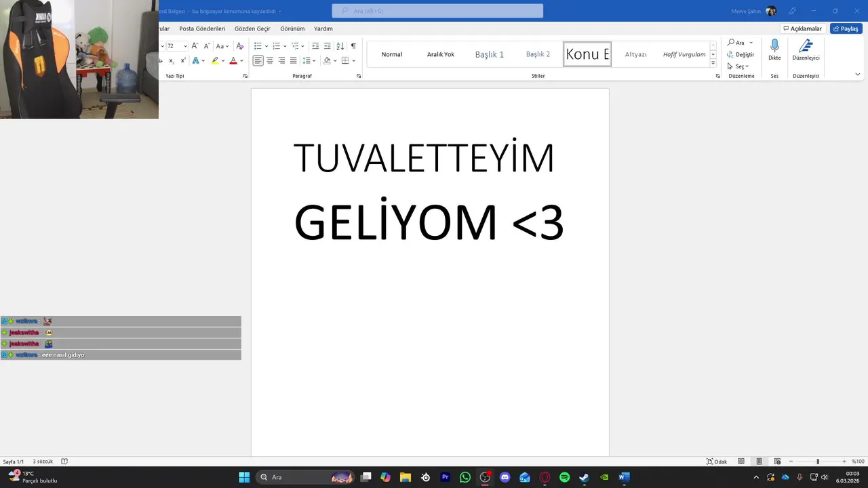Open the Düzenleyici editor pane
This screenshot has height=488, width=868.
[x=806, y=50]
